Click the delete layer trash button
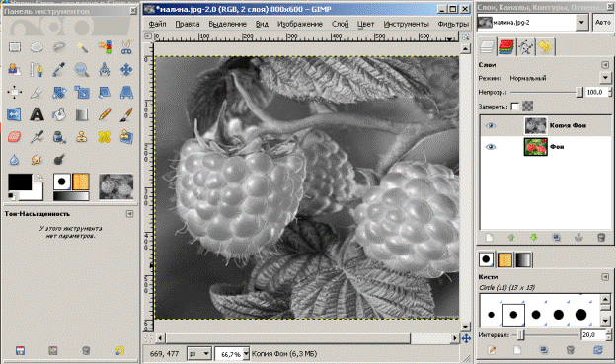 pyautogui.click(x=601, y=238)
